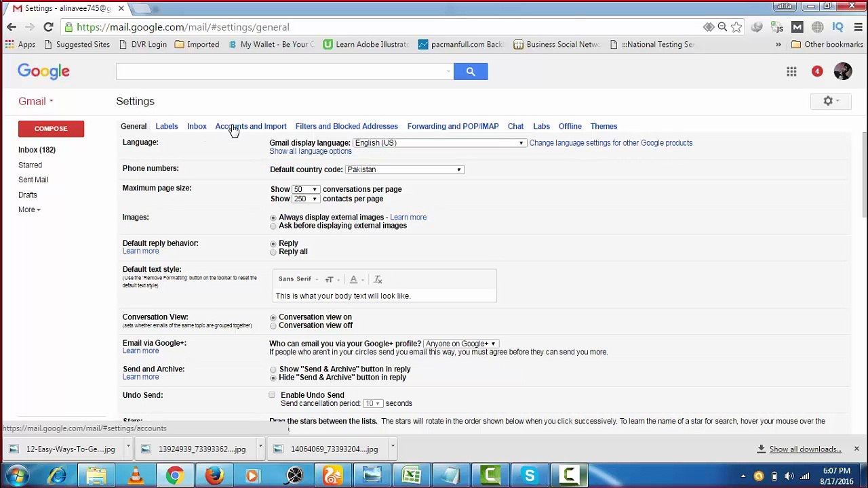
Task: Open the Gmail display language dropdown
Action: [439, 143]
